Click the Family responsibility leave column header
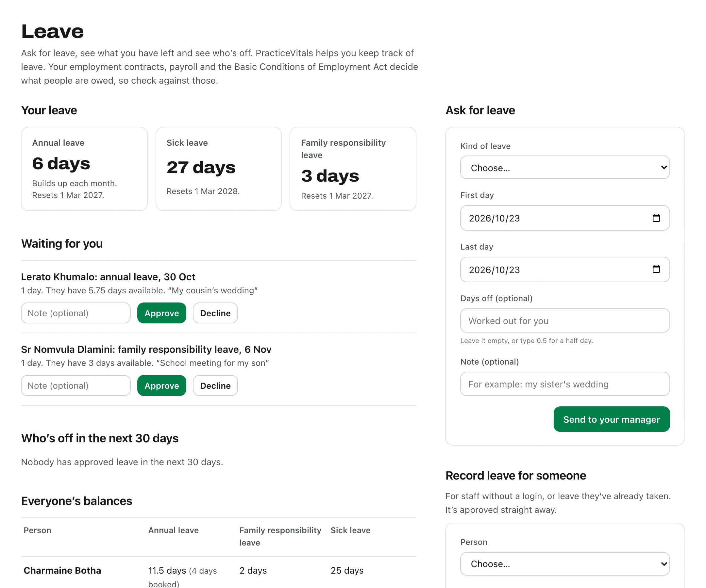This screenshot has width=706, height=588. (280, 537)
